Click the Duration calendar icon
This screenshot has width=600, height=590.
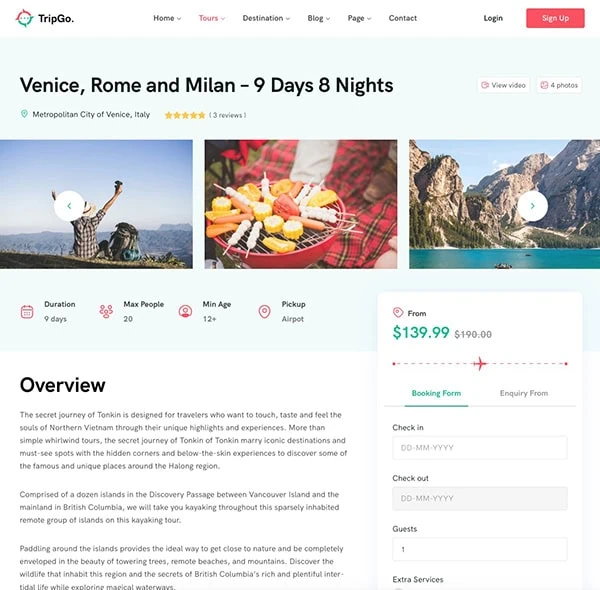click(x=27, y=311)
